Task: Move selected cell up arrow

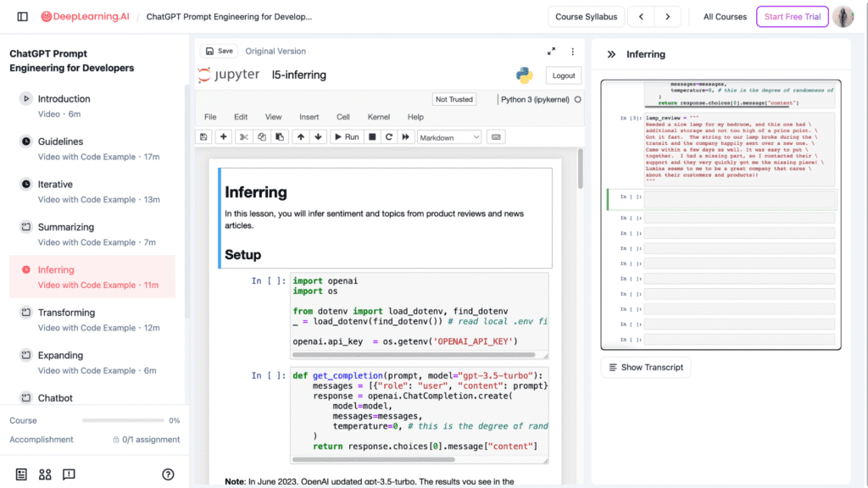Action: 301,137
